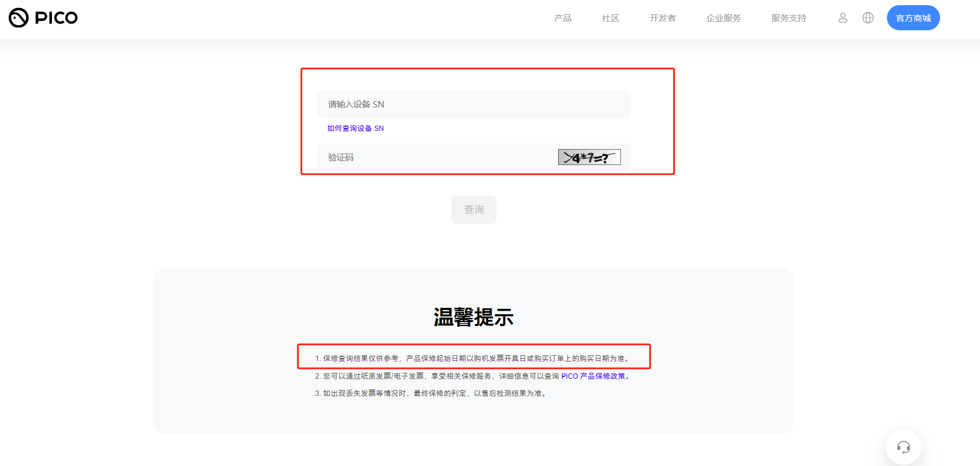Open the PICO 产品保修政策 link
Image resolution: width=980 pixels, height=466 pixels.
(593, 376)
